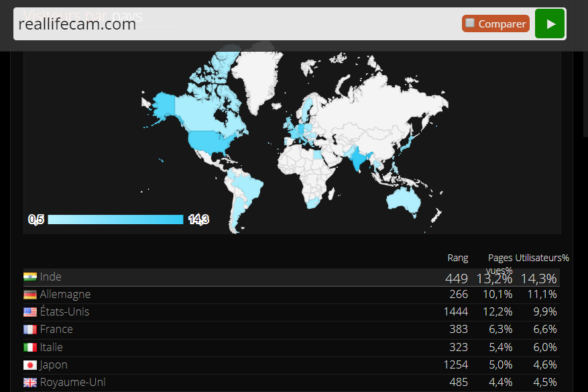Click the United Kingdom flag icon

coord(30,382)
